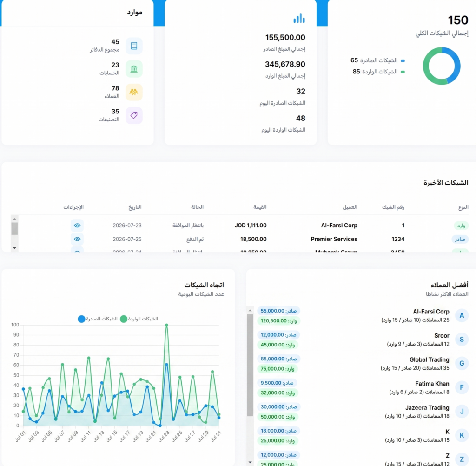Toggle outgoing cheques series in chart legend

click(98, 319)
